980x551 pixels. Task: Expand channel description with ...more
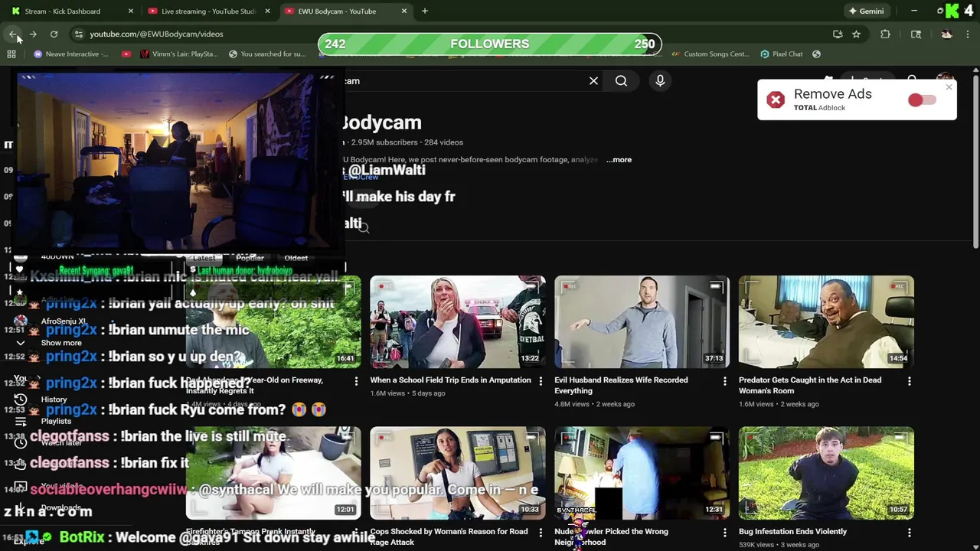click(x=619, y=159)
